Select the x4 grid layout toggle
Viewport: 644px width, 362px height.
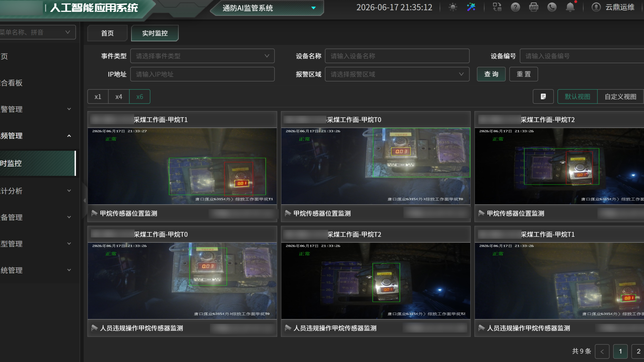click(119, 96)
